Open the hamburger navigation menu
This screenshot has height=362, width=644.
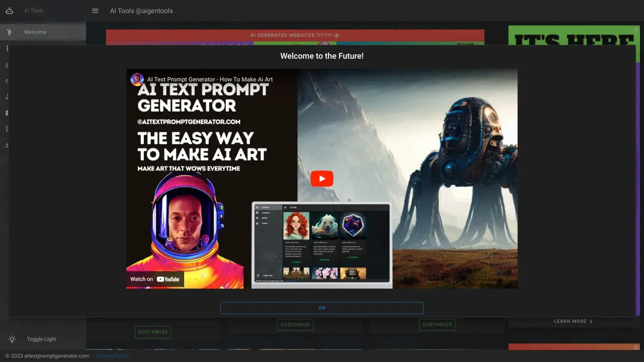[95, 11]
